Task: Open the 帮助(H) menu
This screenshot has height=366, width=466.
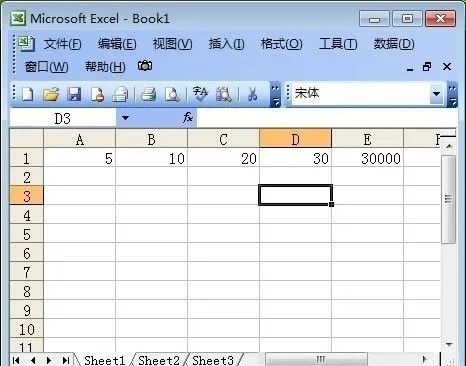Action: (105, 67)
